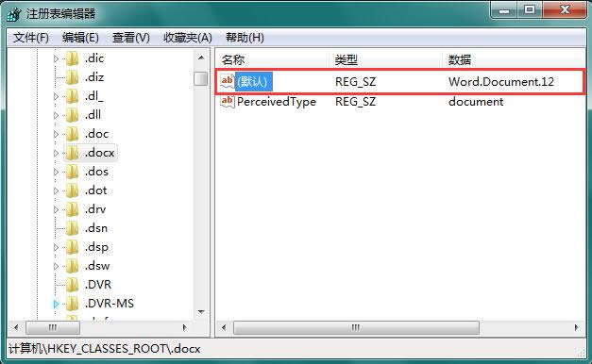
Task: Click the .dsw folder icon
Action: [x=72, y=266]
